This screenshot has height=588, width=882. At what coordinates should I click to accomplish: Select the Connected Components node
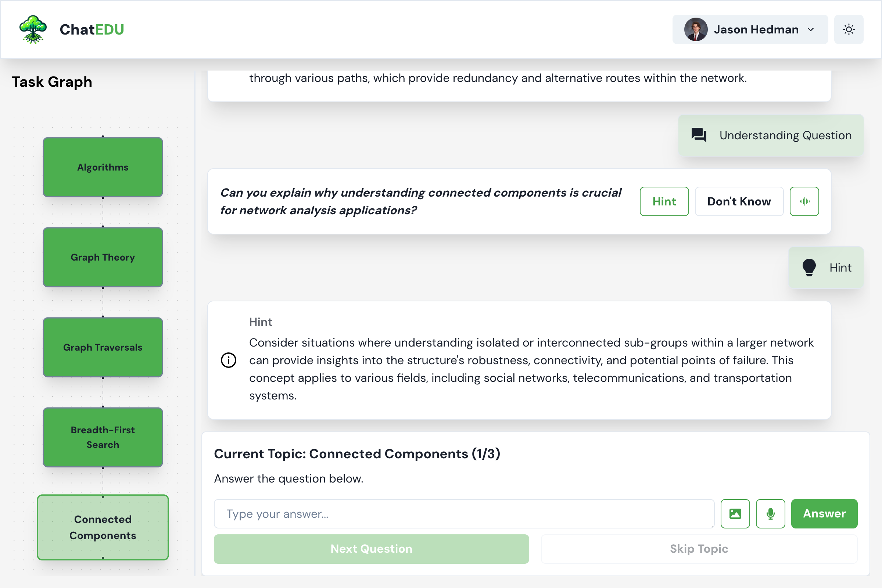click(x=103, y=527)
